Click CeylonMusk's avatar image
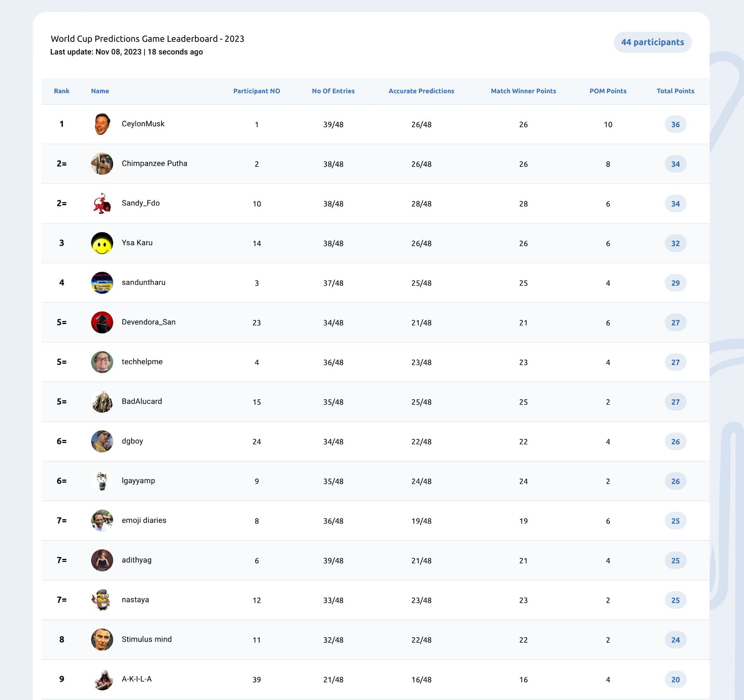Screen dimensions: 744x700 pos(102,124)
